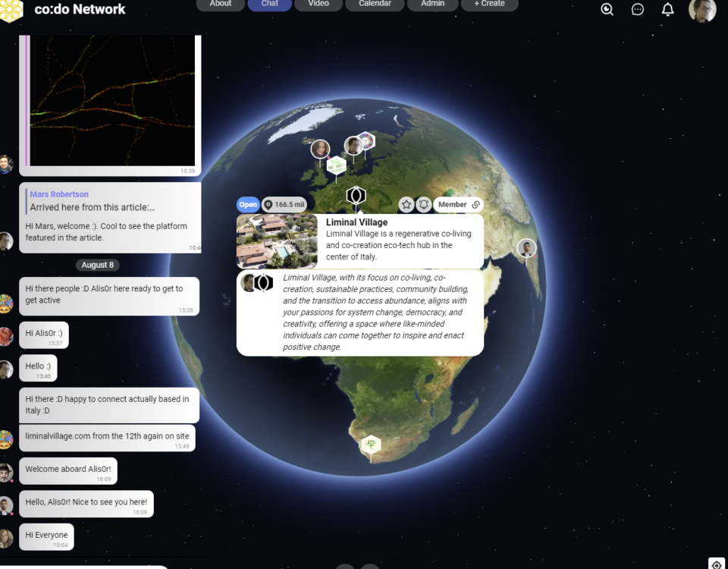The image size is (728, 569).
Task: Click the 'Welcome aboard Alis0r!' message
Action: point(68,471)
